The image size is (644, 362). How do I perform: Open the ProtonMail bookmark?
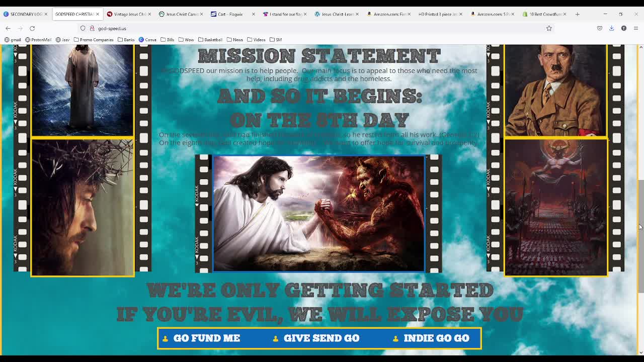(x=38, y=40)
